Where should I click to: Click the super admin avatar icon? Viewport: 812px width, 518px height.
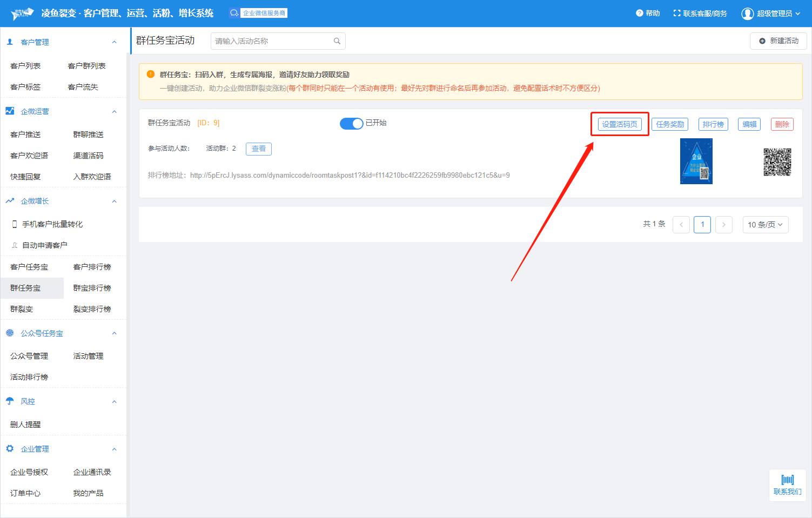point(747,14)
